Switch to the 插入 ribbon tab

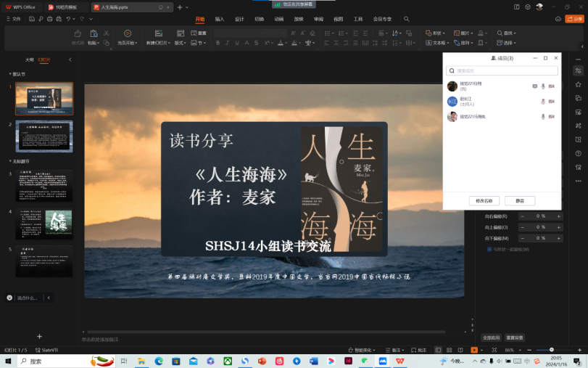pos(220,19)
